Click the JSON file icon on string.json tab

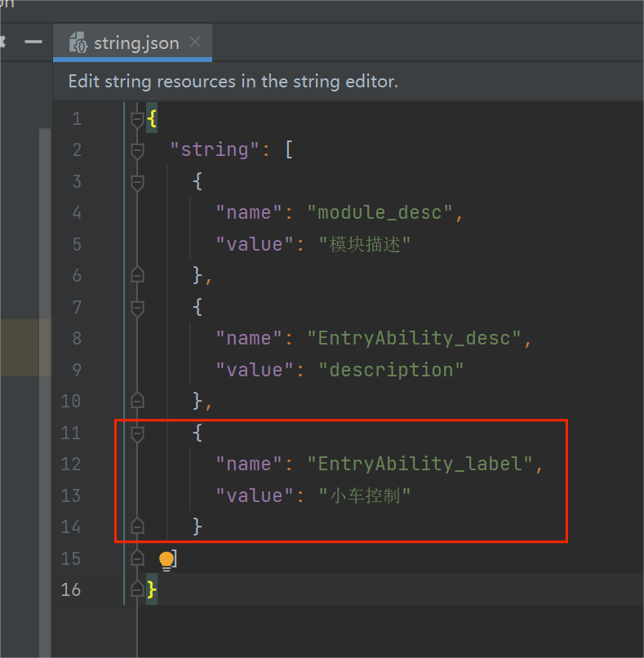pos(78,43)
